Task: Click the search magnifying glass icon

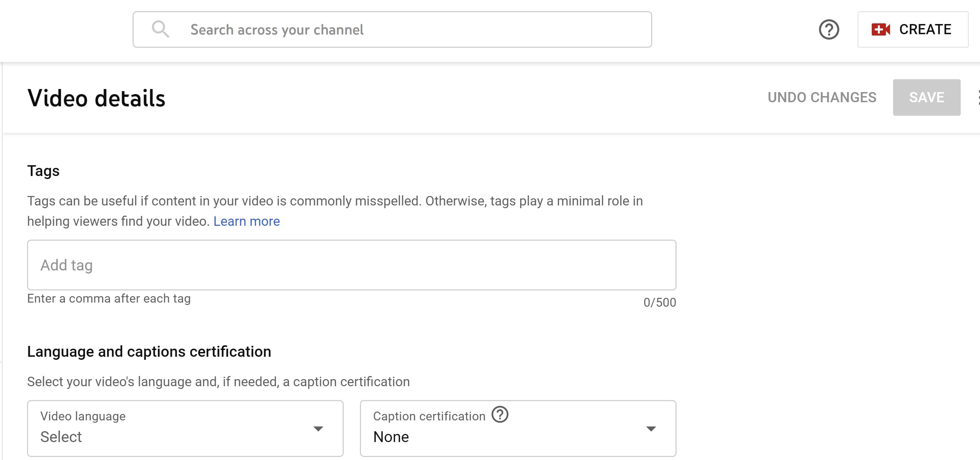Action: point(161,29)
